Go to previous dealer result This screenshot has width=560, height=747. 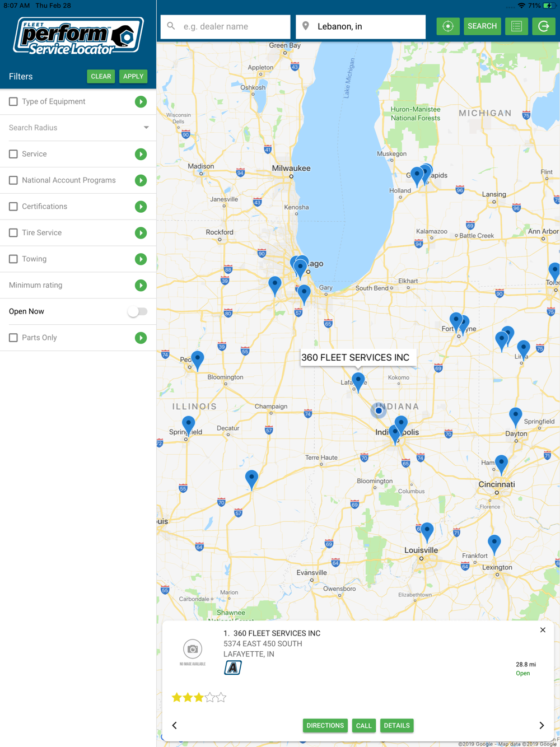point(175,725)
